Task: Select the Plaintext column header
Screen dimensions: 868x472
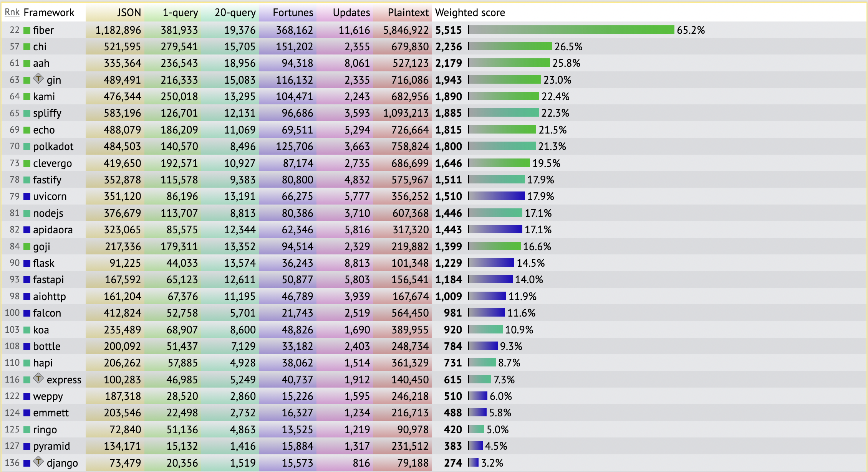Action: click(x=408, y=13)
